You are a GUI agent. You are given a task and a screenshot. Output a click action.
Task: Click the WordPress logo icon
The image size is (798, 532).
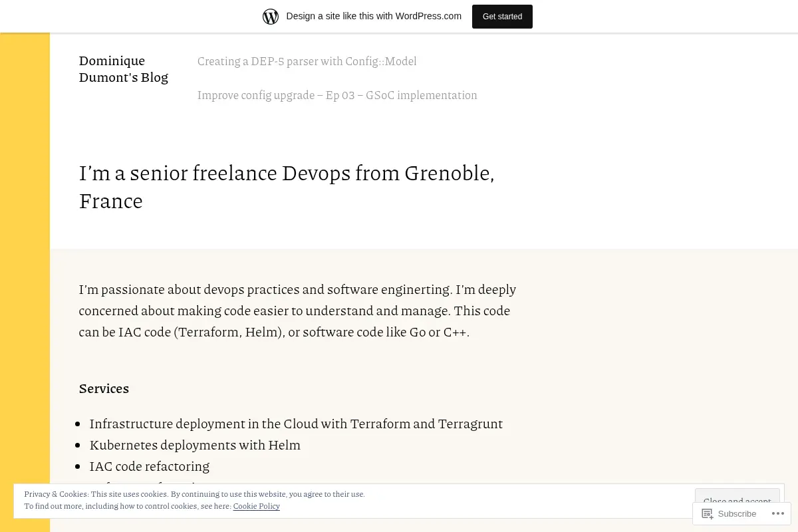point(271,17)
